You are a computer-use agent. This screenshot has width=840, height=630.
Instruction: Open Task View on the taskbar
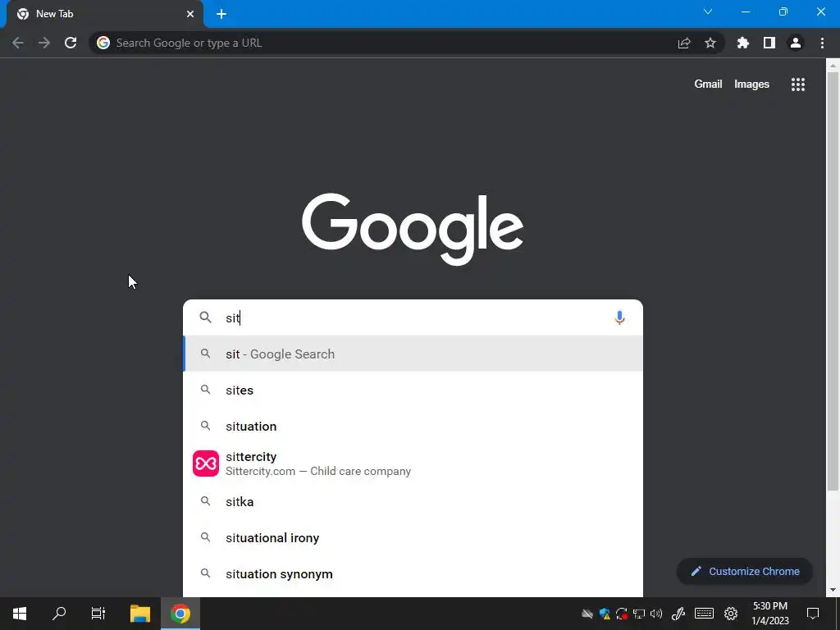[98, 614]
